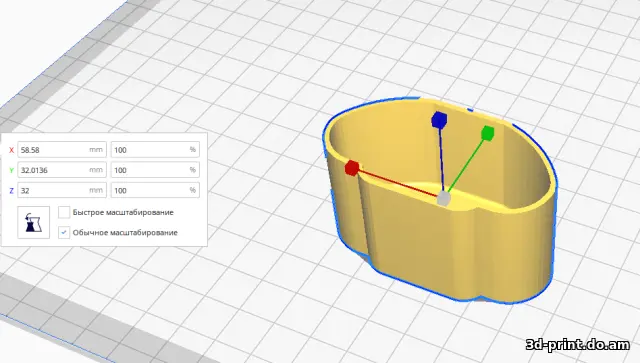Click the Z scale percent field
The image size is (640, 363).
pos(155,190)
